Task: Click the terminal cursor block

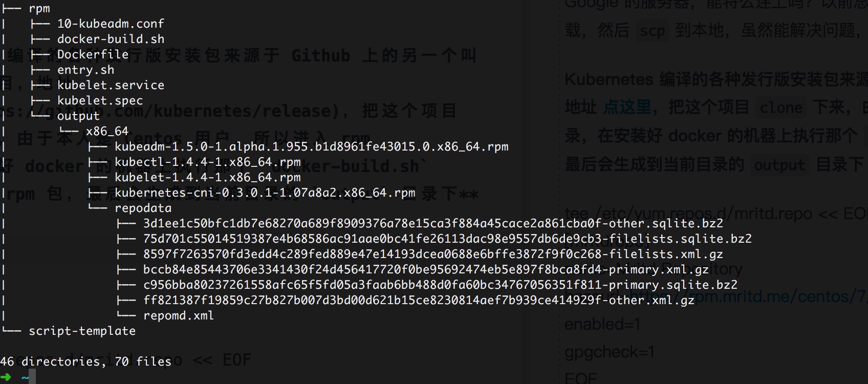Action: pos(32,377)
